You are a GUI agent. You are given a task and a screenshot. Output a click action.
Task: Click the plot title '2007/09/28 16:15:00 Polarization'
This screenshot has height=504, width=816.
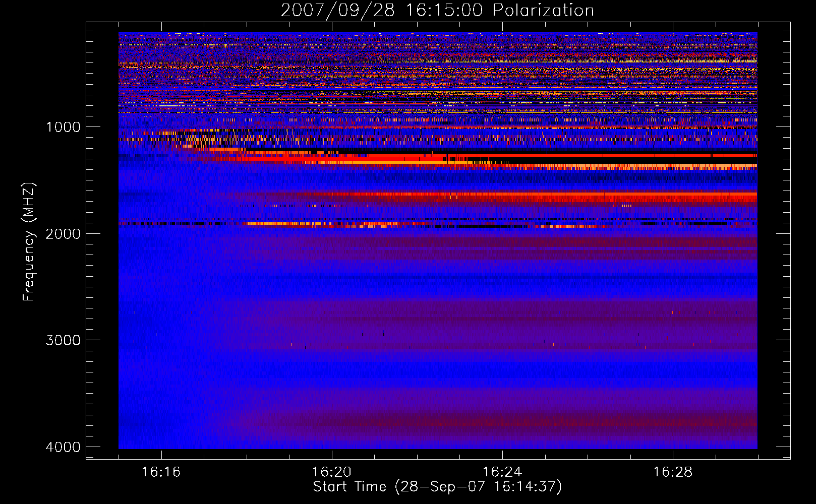click(437, 10)
